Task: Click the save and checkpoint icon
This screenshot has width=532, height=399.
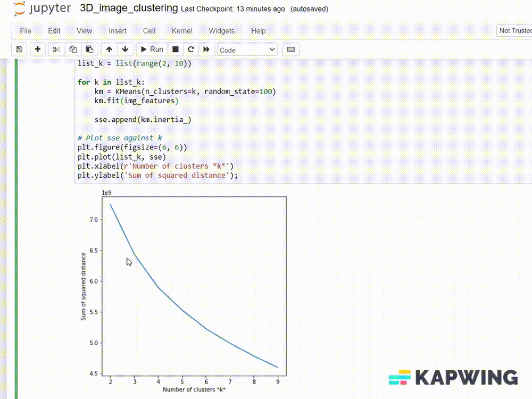Action: (19, 49)
